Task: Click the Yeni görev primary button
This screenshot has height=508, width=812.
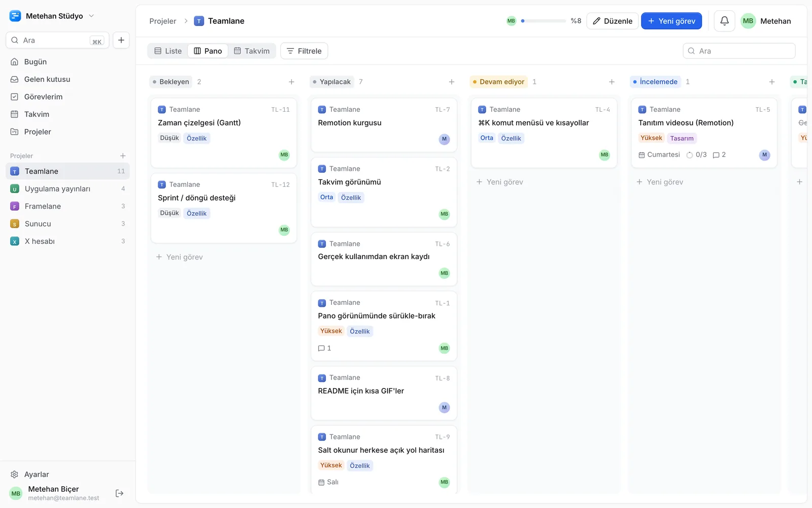Action: pos(671,21)
